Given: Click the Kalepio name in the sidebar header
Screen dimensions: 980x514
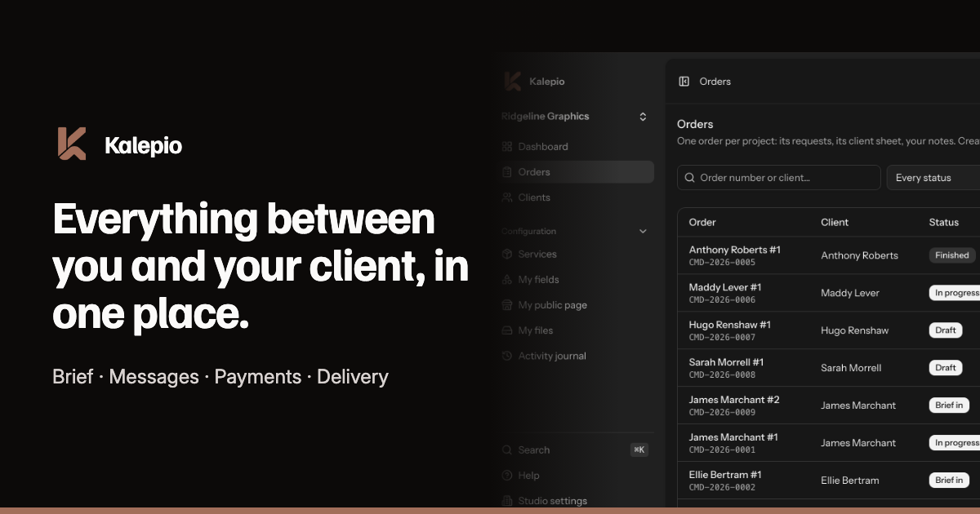Looking at the screenshot, I should 546,82.
